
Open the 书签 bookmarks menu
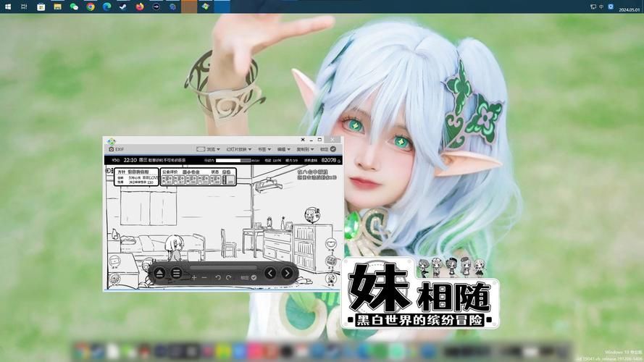click(x=264, y=149)
